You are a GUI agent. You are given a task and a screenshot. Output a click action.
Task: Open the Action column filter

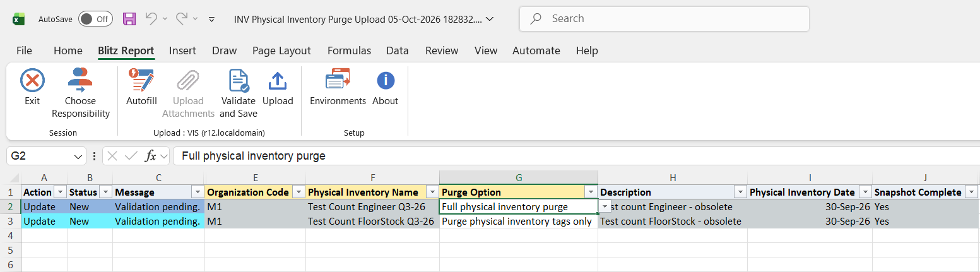(x=60, y=192)
